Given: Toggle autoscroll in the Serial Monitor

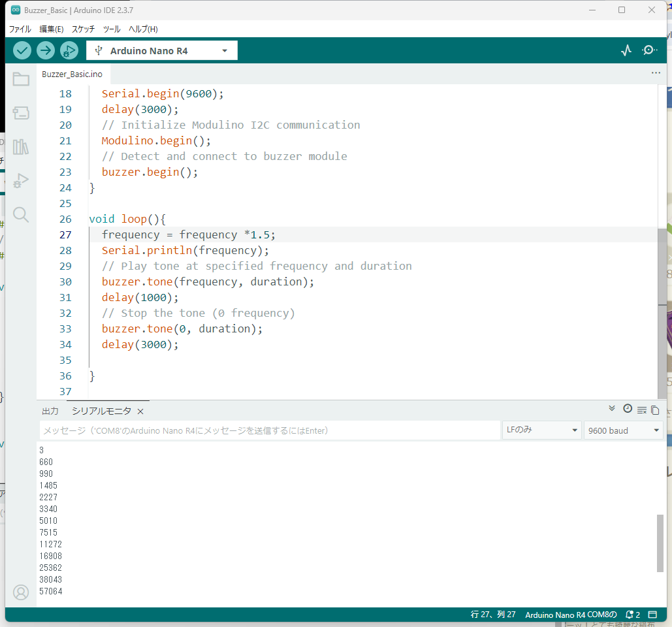Looking at the screenshot, I should pyautogui.click(x=612, y=409).
